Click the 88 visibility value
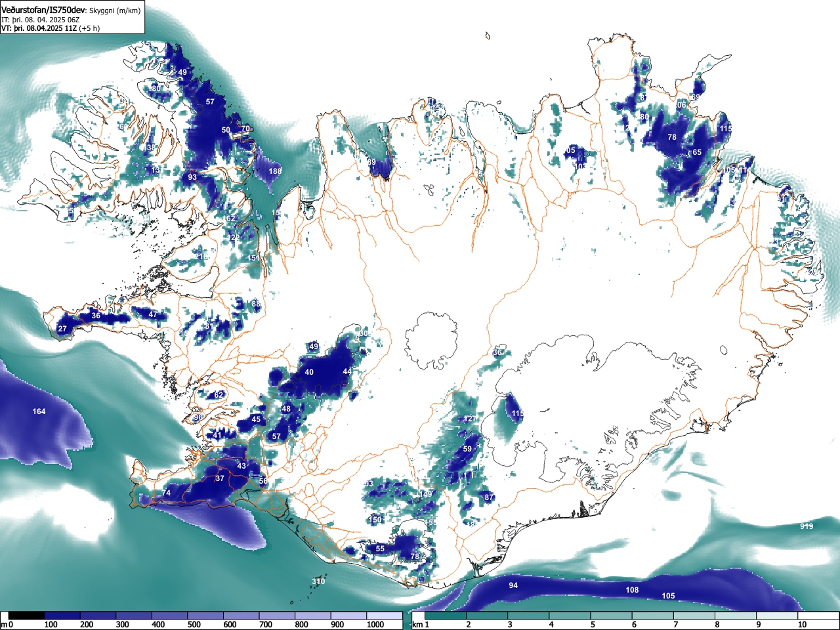Image resolution: width=840 pixels, height=630 pixels. coord(256,304)
